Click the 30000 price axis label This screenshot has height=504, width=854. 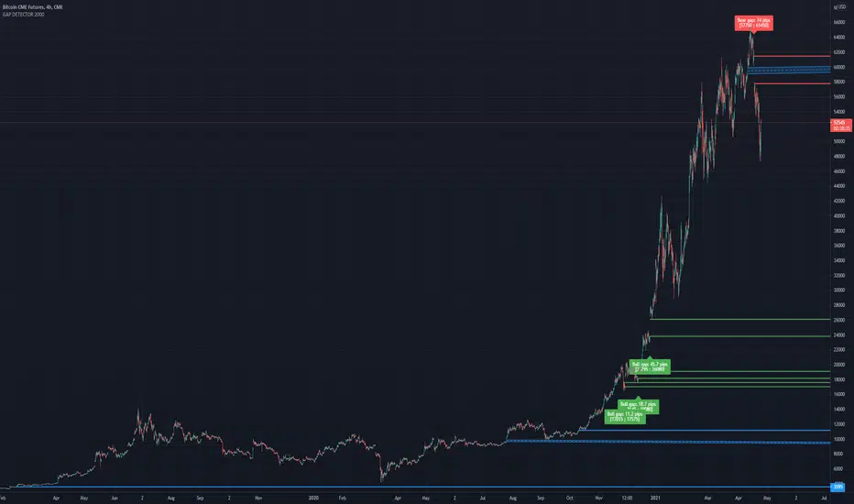point(838,290)
